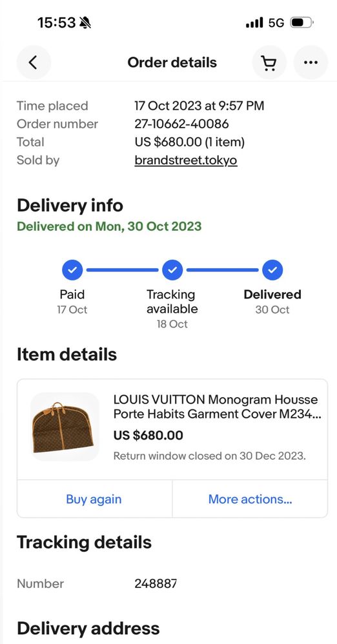Tap the Paid step checkmark circle

coord(72,270)
